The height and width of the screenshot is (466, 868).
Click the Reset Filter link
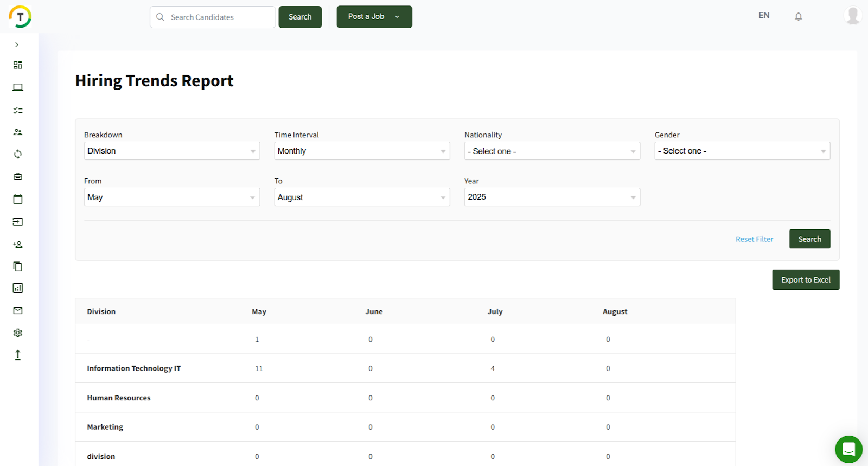[754, 239]
